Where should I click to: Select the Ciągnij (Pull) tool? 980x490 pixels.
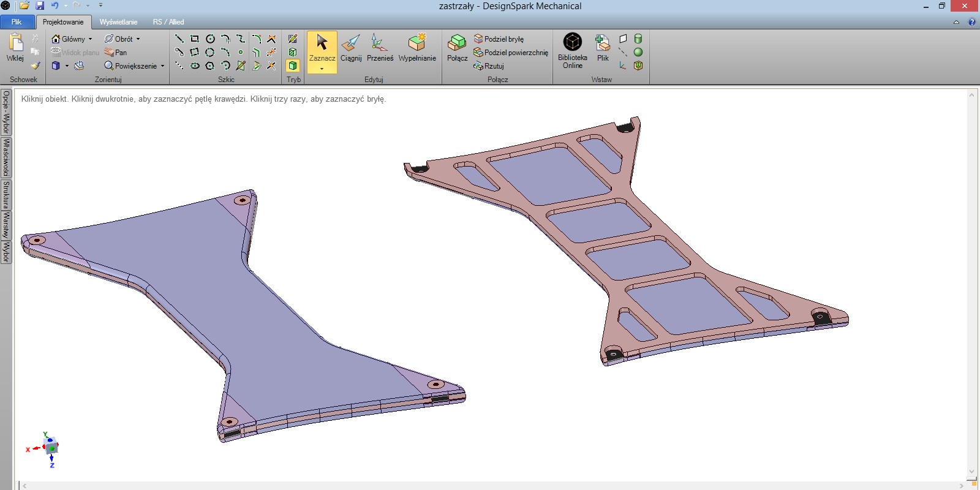click(351, 48)
